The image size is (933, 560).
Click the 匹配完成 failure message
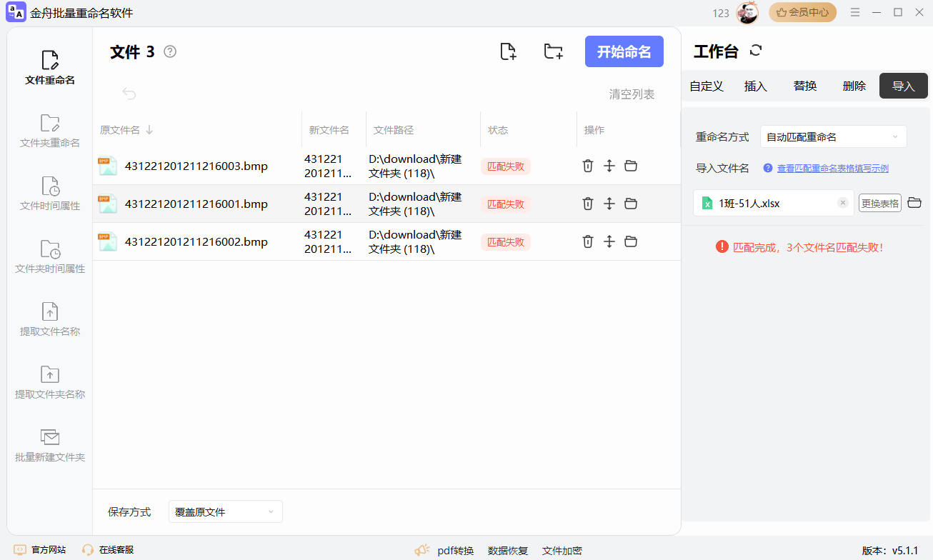[x=800, y=247]
